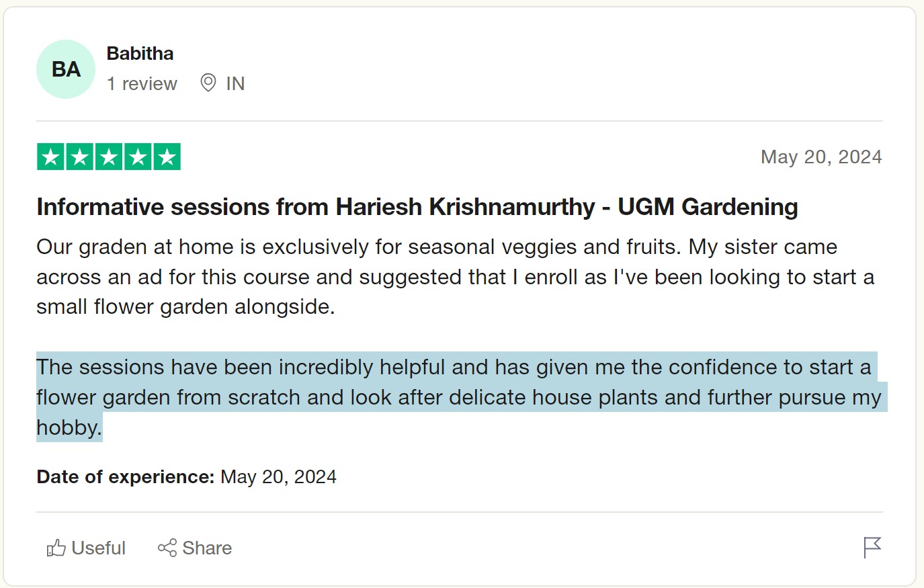Click the 'Date of experience' label
The height and width of the screenshot is (588, 924).
point(125,477)
